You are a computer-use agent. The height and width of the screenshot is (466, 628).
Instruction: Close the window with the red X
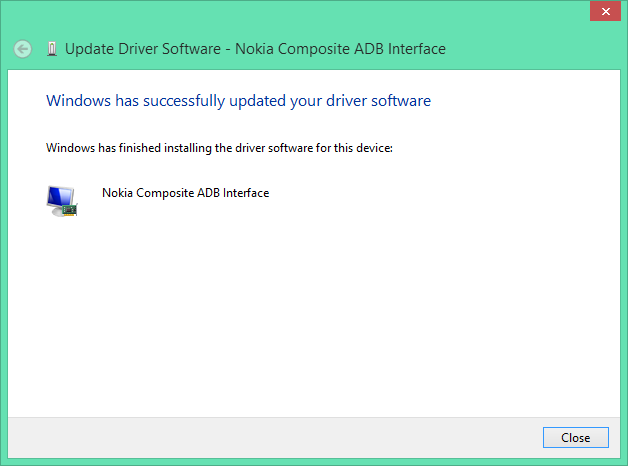602,11
